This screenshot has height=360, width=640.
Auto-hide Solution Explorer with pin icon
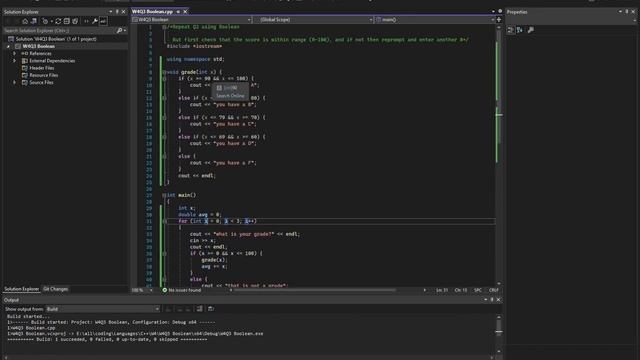117,12
